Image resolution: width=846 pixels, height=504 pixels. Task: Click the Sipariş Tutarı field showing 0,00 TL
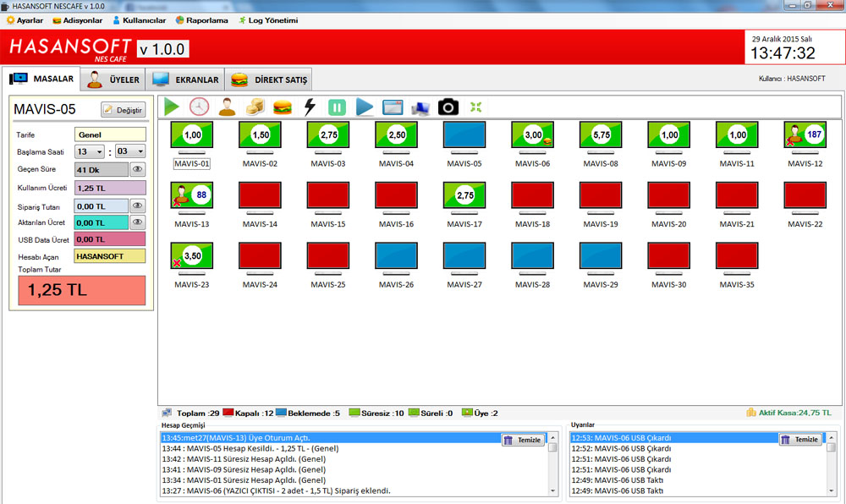[102, 205]
